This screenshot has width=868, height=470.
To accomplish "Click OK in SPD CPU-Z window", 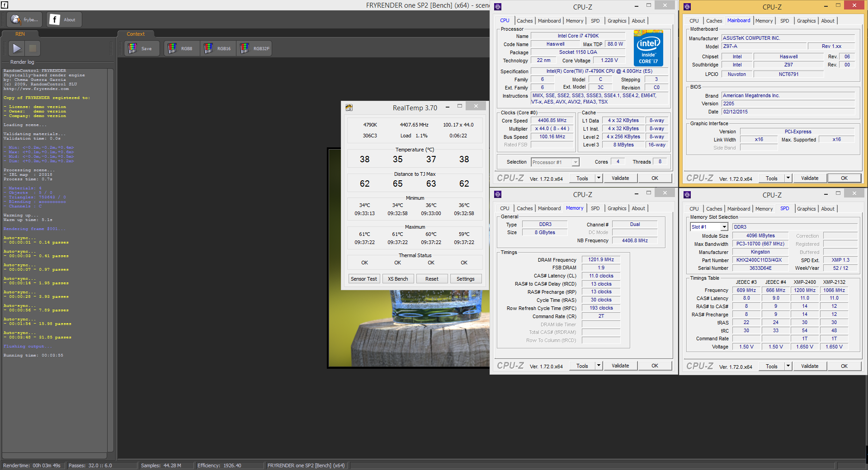I will [x=844, y=366].
